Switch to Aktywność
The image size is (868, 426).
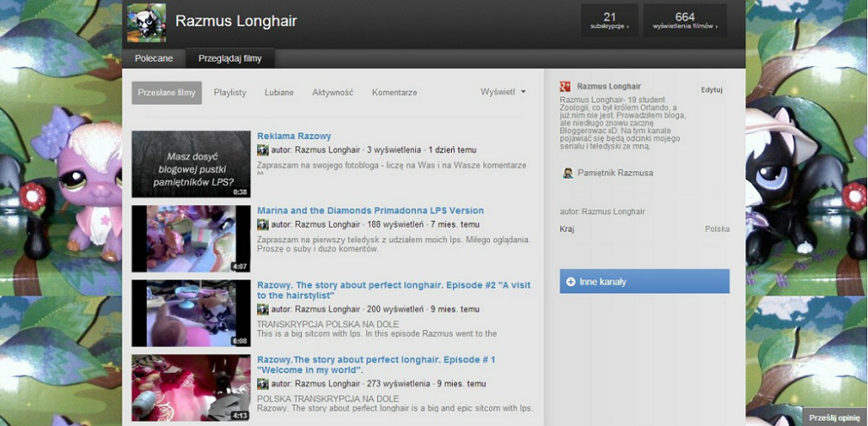332,92
